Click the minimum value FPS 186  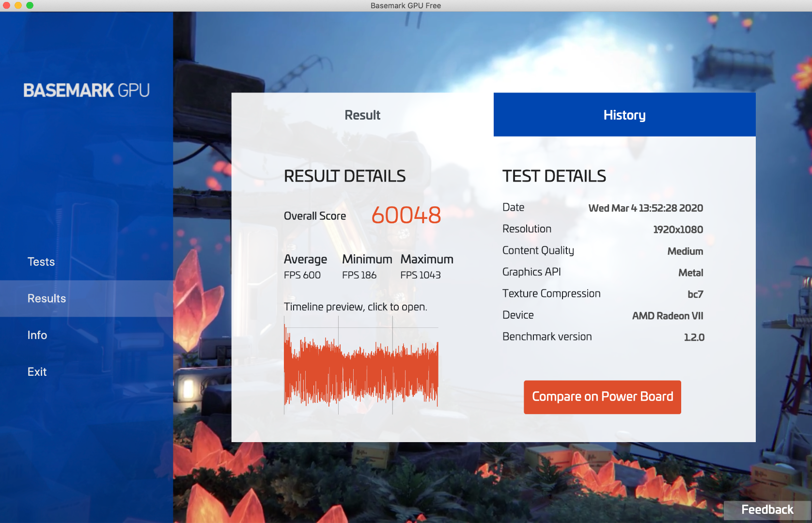click(x=359, y=275)
